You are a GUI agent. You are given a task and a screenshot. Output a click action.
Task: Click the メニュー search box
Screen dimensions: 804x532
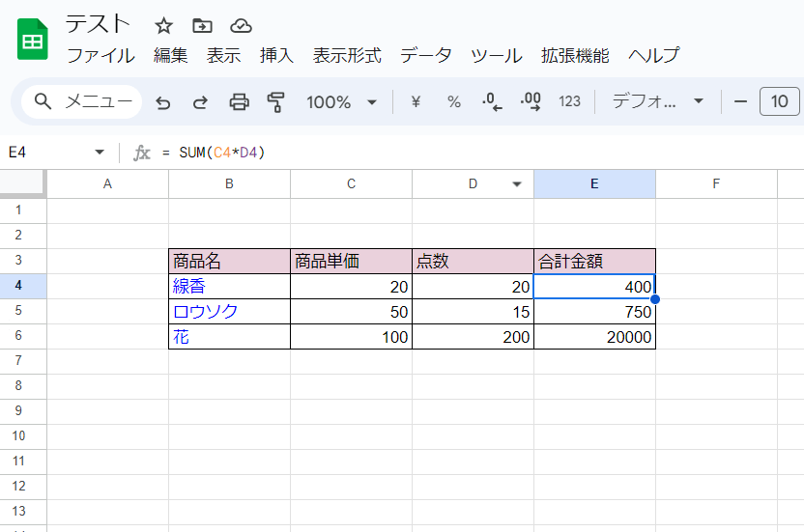point(82,101)
